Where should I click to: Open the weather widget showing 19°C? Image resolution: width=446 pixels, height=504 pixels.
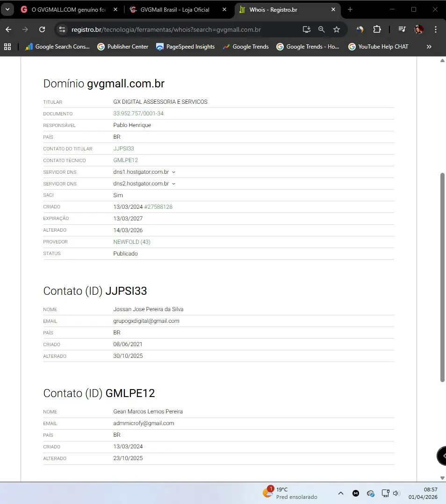290,493
